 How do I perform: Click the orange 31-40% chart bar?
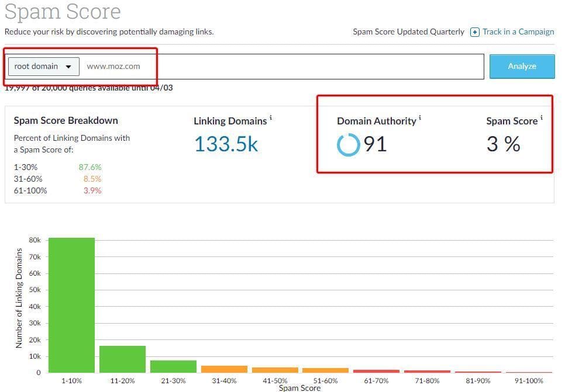pos(223,369)
